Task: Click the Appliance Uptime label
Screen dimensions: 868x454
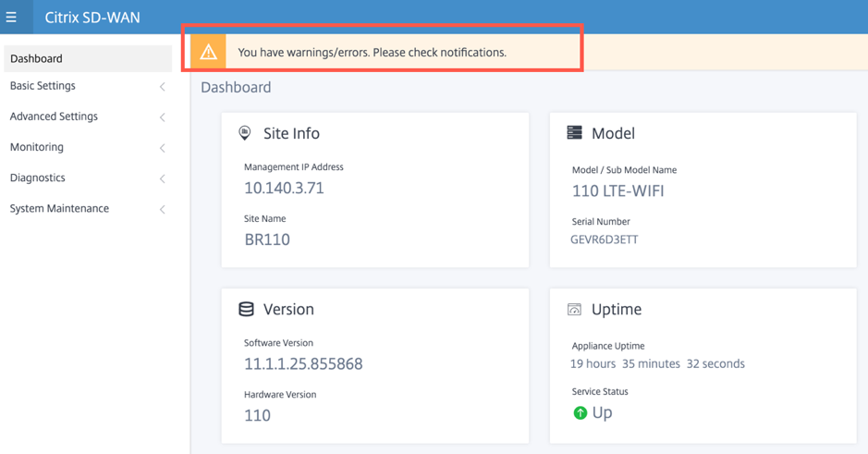Action: pos(608,346)
